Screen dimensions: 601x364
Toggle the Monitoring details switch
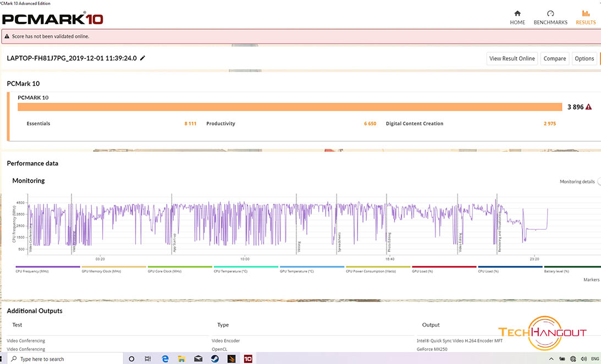click(x=599, y=181)
